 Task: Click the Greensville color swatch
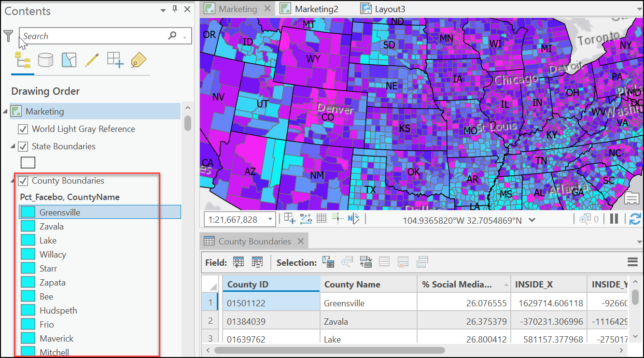pos(28,212)
